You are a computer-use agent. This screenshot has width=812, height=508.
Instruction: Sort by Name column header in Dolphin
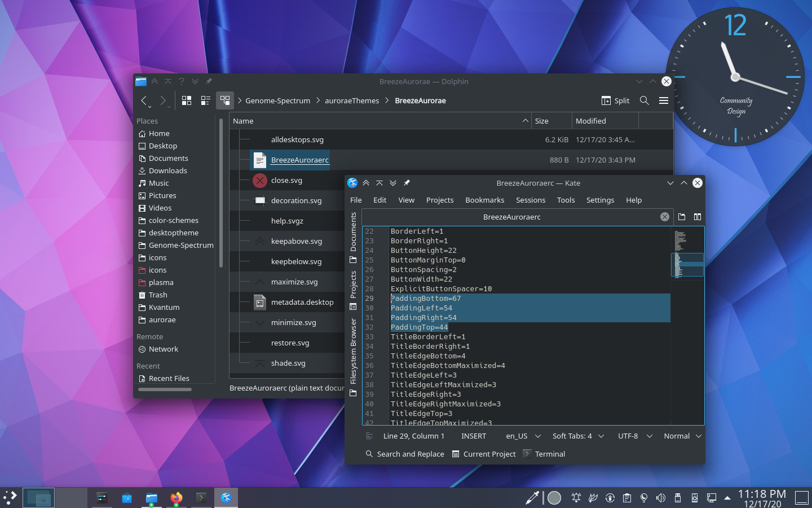click(381, 121)
